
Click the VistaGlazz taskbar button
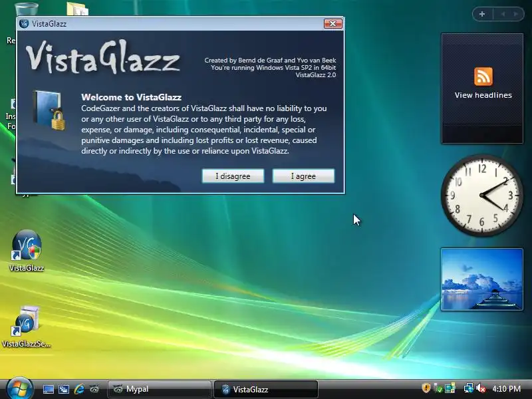tap(265, 389)
